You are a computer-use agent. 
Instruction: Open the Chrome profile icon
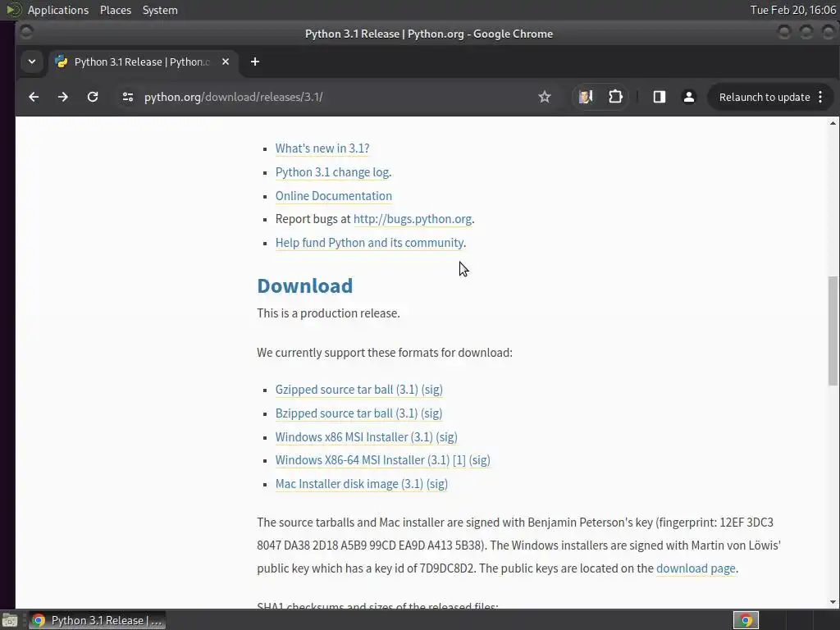coord(688,97)
